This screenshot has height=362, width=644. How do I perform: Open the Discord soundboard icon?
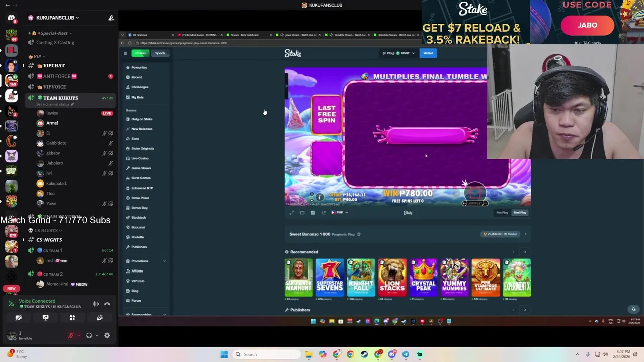tap(100, 318)
